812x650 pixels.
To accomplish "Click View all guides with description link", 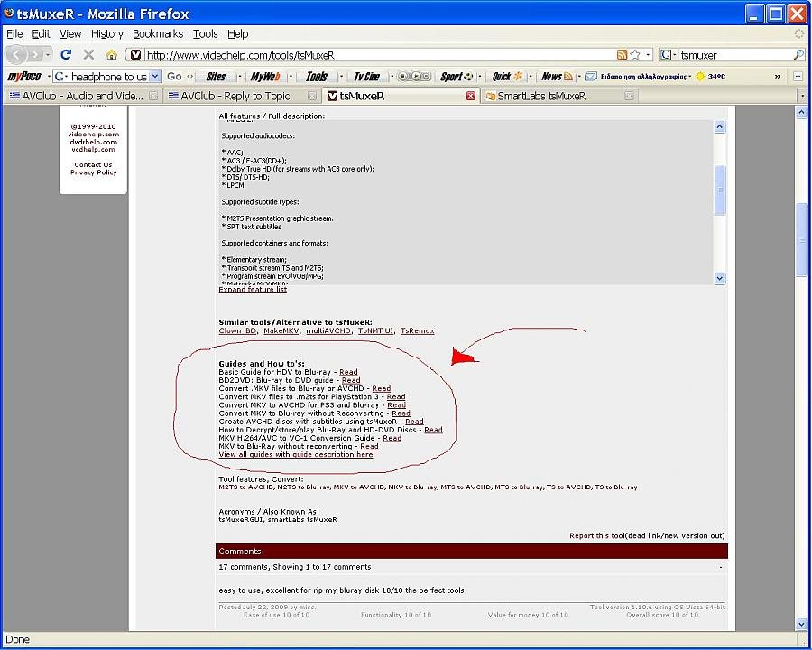I will [x=295, y=455].
